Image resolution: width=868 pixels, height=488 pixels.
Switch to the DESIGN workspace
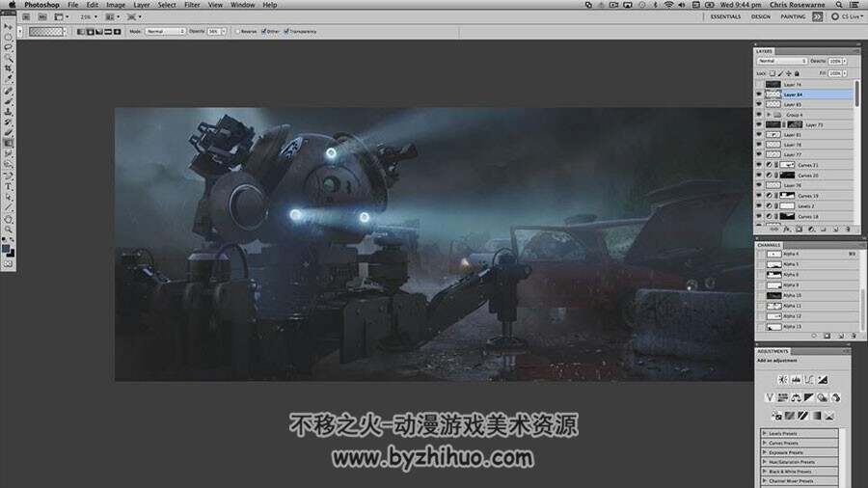(761, 16)
